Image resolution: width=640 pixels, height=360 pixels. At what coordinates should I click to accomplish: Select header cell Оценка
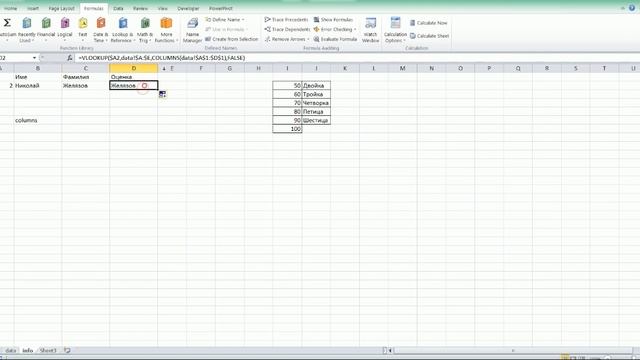click(133, 77)
